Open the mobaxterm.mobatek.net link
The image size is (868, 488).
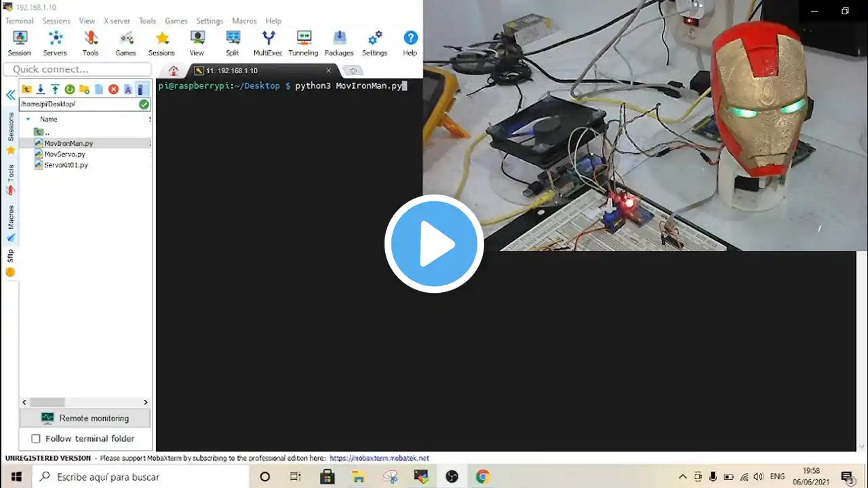pyautogui.click(x=379, y=458)
